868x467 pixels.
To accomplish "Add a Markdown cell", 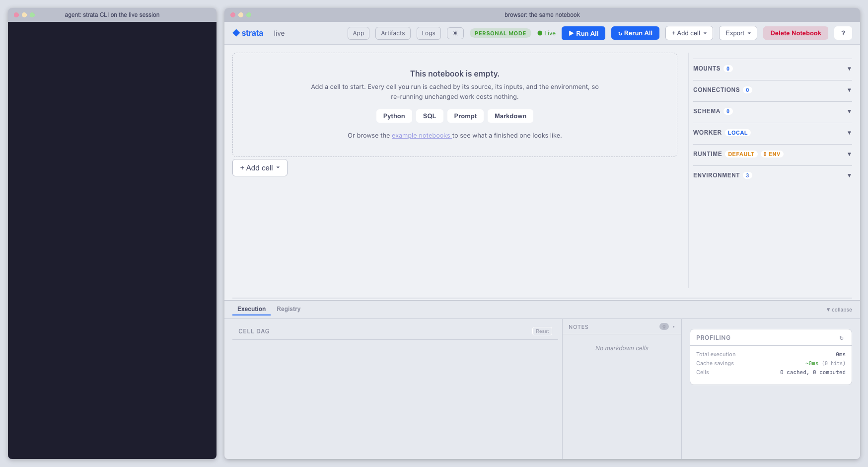I will click(x=510, y=116).
